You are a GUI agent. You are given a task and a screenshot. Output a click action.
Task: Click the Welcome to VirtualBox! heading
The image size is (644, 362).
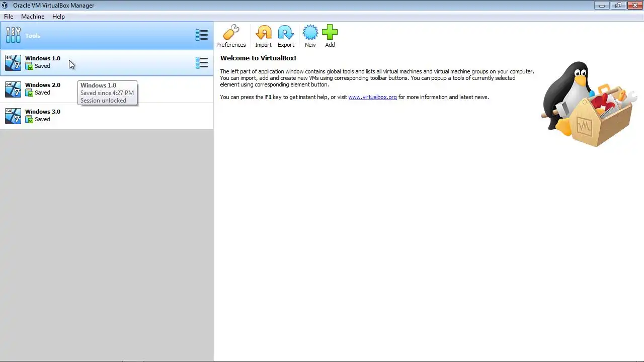(x=258, y=58)
